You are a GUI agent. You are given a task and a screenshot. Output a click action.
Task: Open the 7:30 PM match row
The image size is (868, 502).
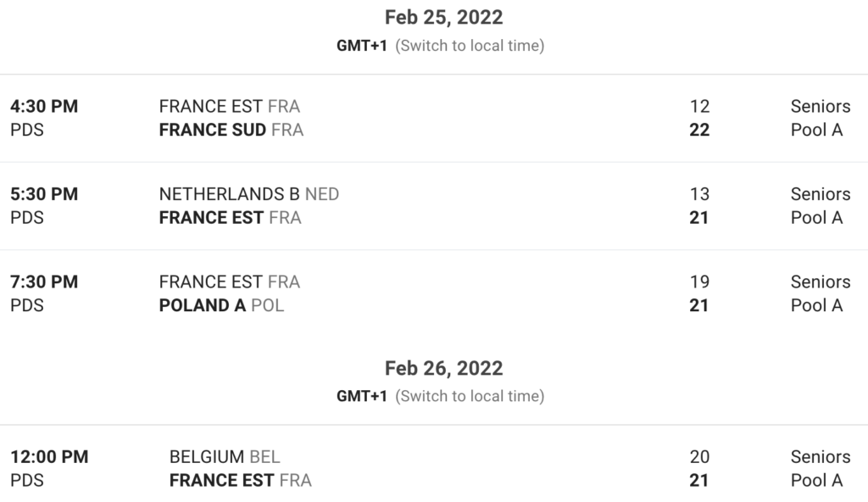(434, 293)
